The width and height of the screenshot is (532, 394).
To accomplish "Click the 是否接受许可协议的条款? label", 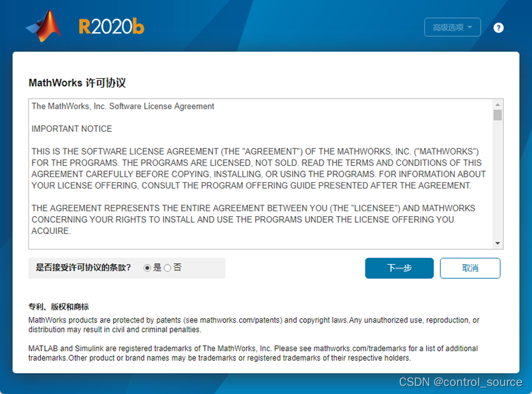I will point(83,268).
